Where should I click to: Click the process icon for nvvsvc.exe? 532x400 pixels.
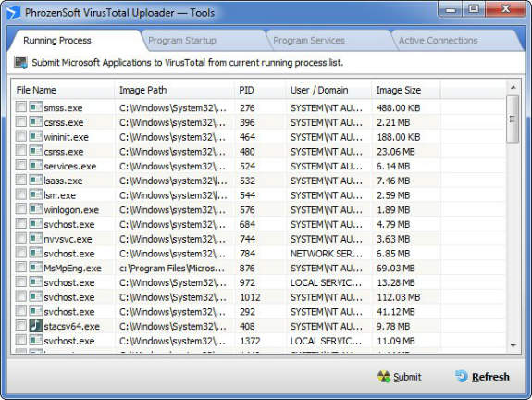36,238
